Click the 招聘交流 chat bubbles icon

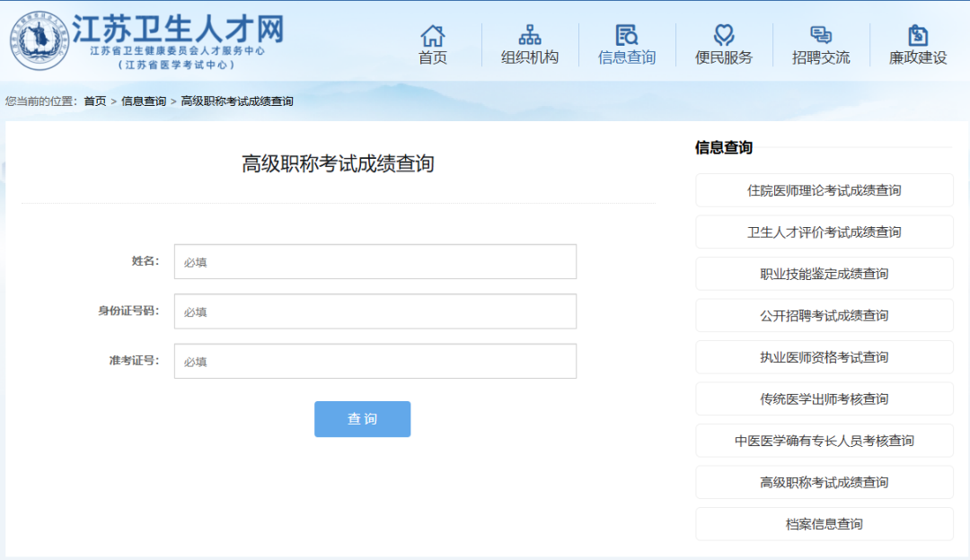(821, 35)
